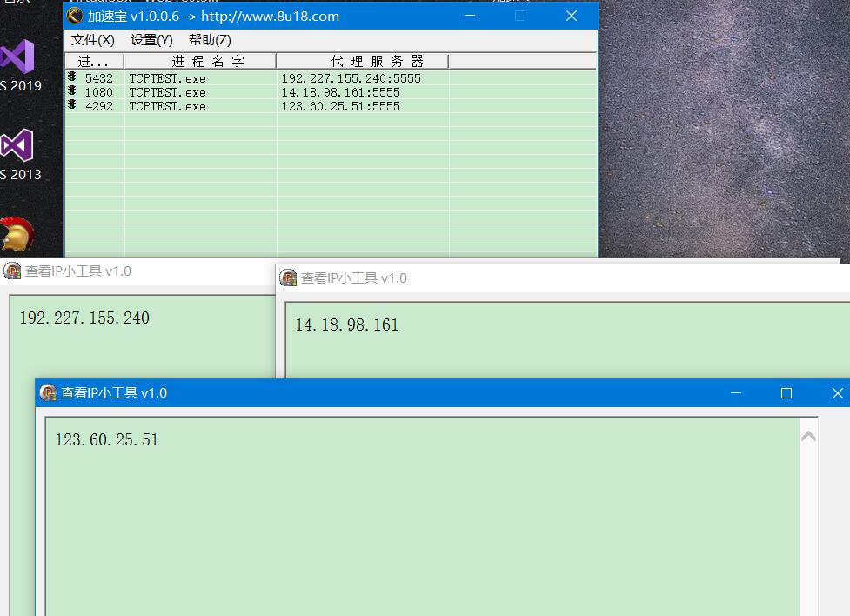
Task: Maximize the front 查看IP小工具 window
Action: click(786, 393)
